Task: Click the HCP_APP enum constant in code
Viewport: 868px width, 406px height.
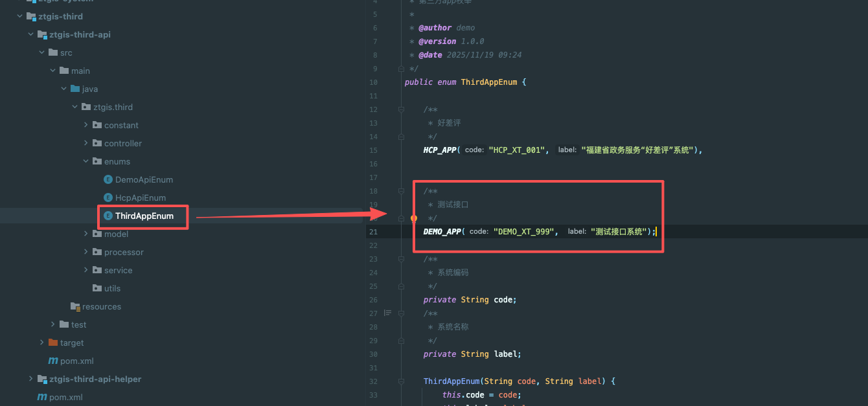Action: [440, 150]
